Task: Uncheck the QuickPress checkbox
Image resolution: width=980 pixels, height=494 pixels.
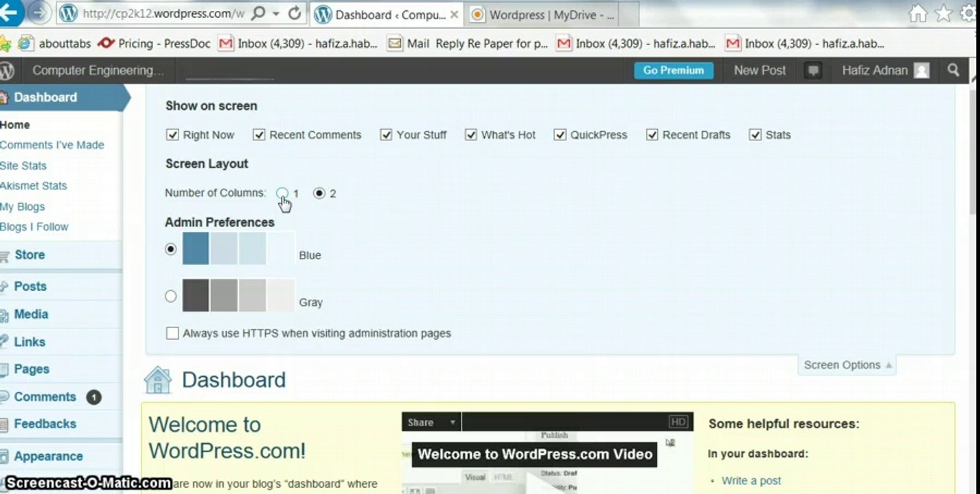Action: 560,134
